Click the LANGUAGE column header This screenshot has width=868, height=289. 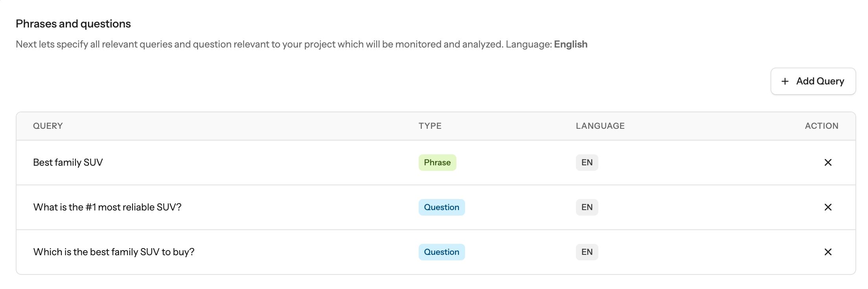[600, 126]
